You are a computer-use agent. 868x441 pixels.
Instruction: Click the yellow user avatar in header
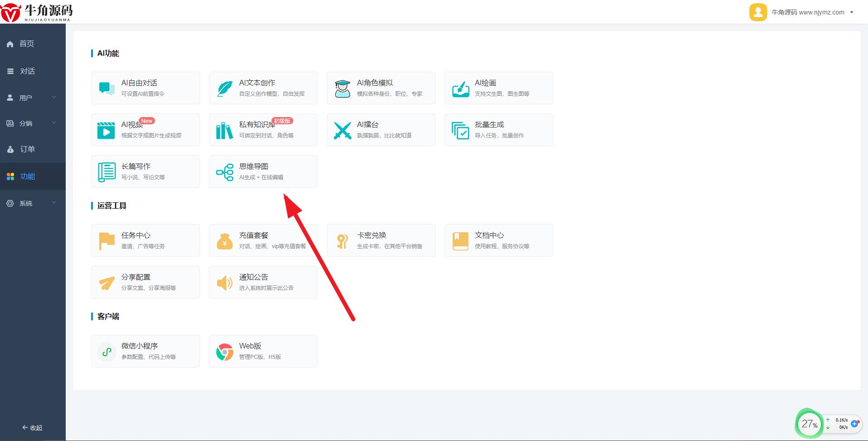758,12
